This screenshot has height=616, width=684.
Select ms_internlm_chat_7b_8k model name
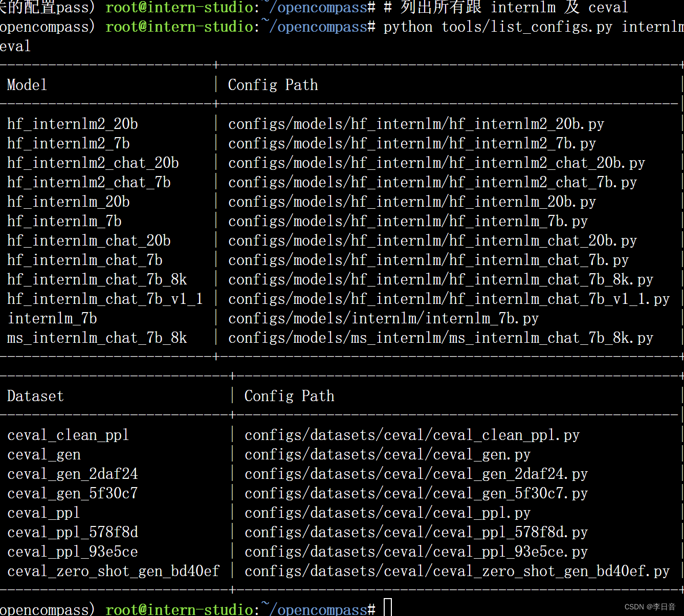tap(97, 338)
